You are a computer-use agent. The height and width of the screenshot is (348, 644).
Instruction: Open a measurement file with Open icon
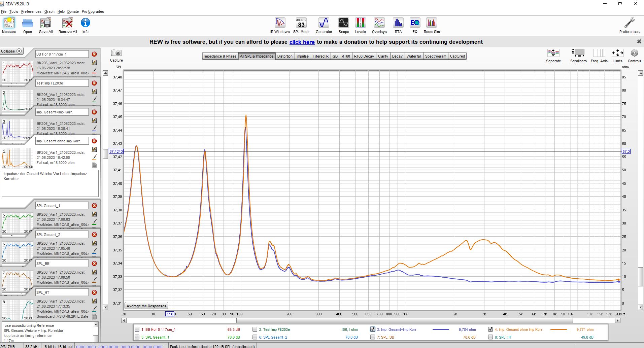click(28, 26)
